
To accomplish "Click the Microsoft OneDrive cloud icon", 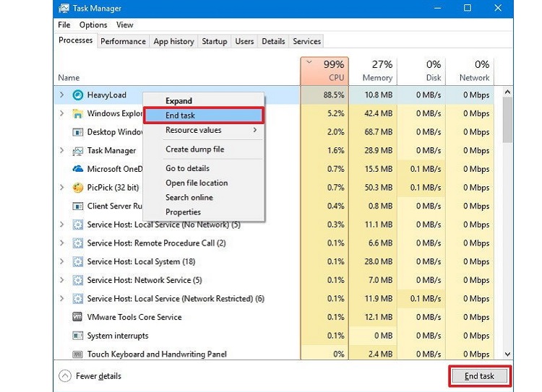I will [78, 169].
